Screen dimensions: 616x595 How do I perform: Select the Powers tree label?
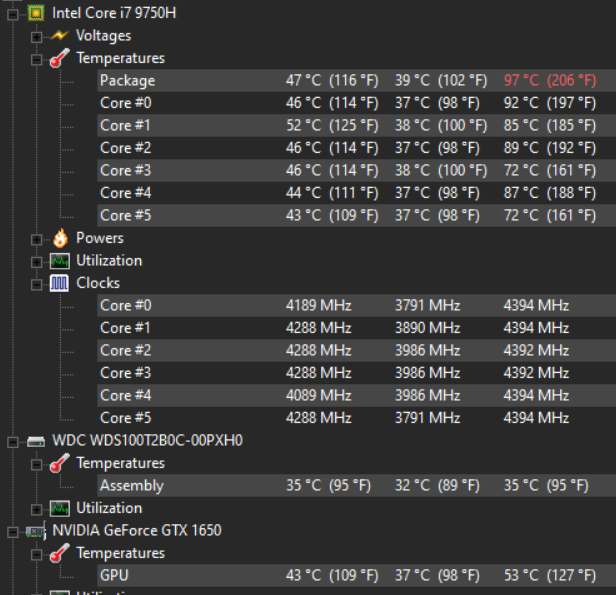point(100,238)
